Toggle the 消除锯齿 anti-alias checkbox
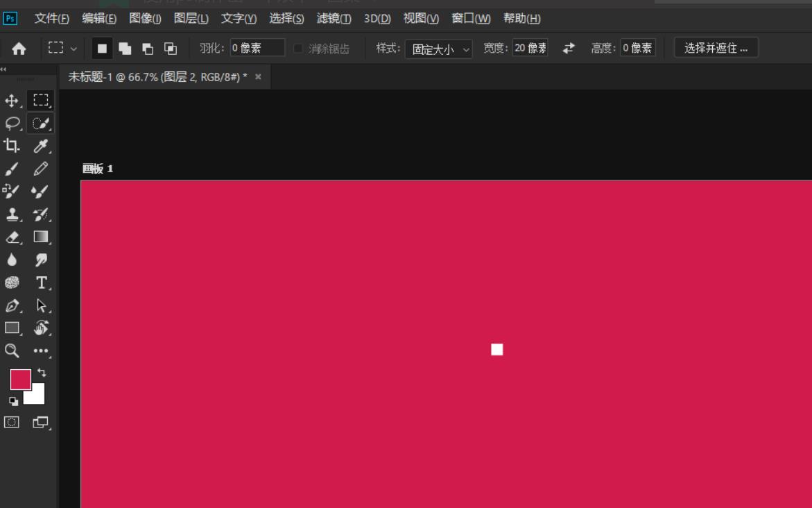812x508 pixels. point(297,48)
